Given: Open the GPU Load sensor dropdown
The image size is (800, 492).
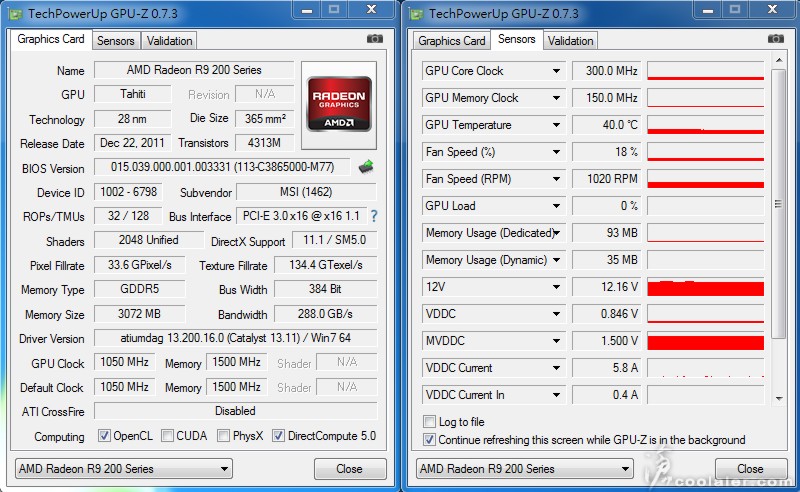Looking at the screenshot, I should click(x=556, y=206).
